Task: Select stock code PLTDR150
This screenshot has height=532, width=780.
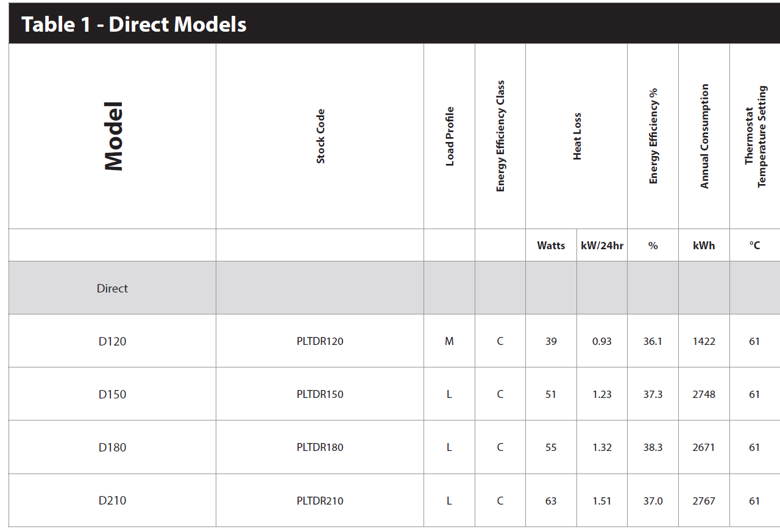Action: coord(320,394)
